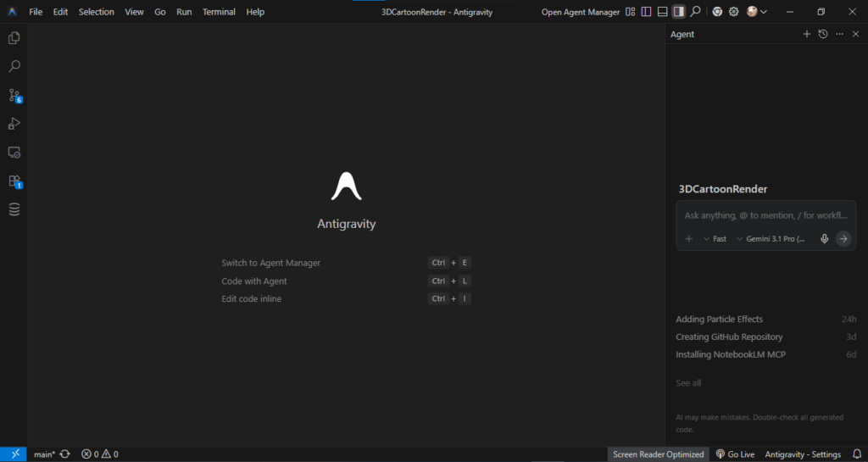
Task: Toggle the agent side panel layout button
Action: pyautogui.click(x=678, y=12)
